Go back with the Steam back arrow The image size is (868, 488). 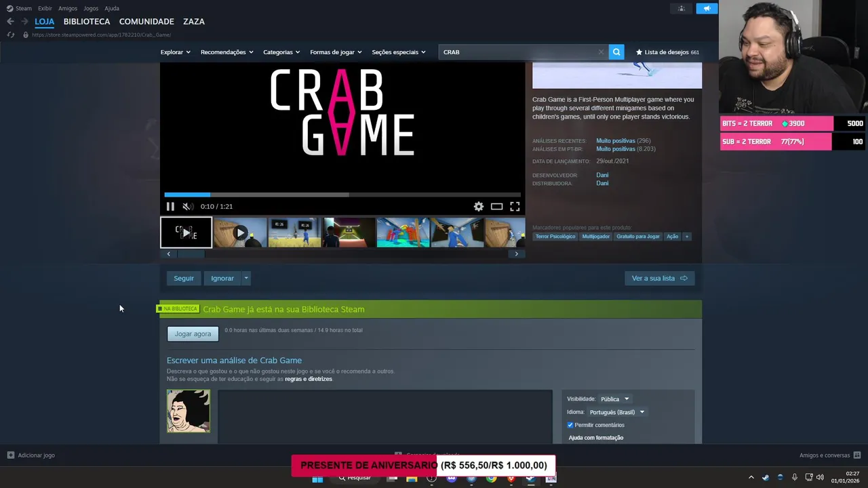click(10, 22)
